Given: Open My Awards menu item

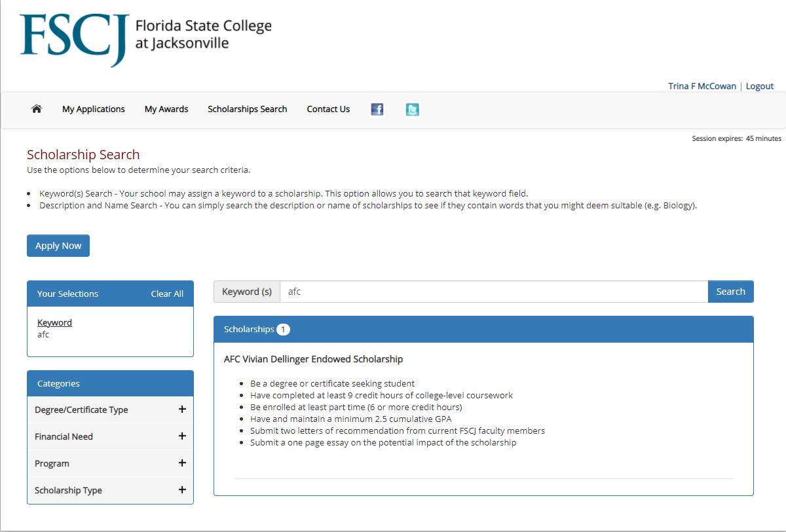Looking at the screenshot, I should (166, 109).
